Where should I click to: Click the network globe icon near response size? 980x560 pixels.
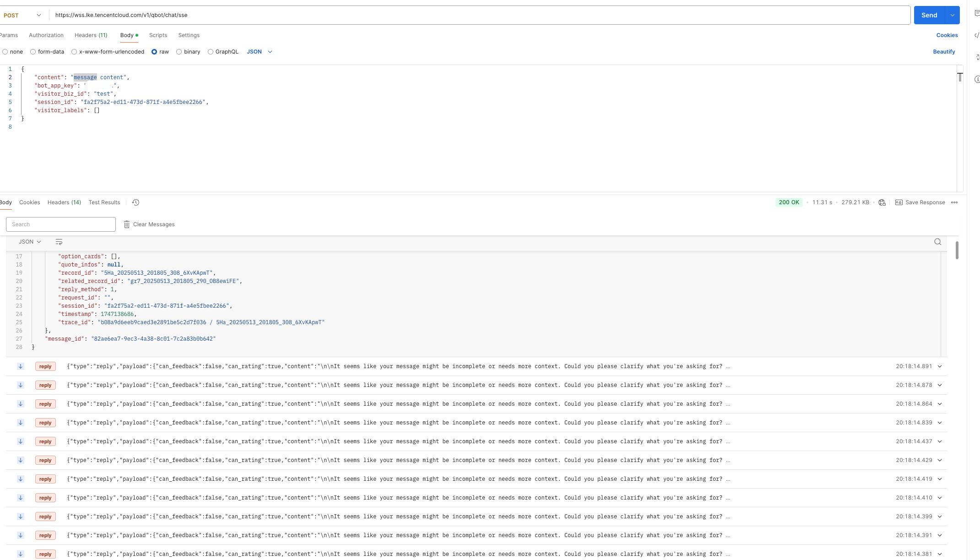(882, 202)
